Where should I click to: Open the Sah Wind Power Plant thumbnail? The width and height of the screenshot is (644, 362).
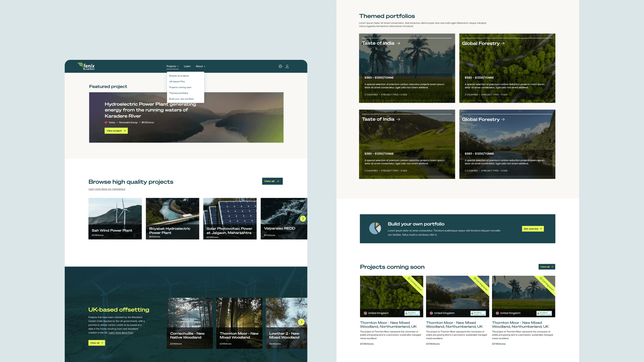115,218
